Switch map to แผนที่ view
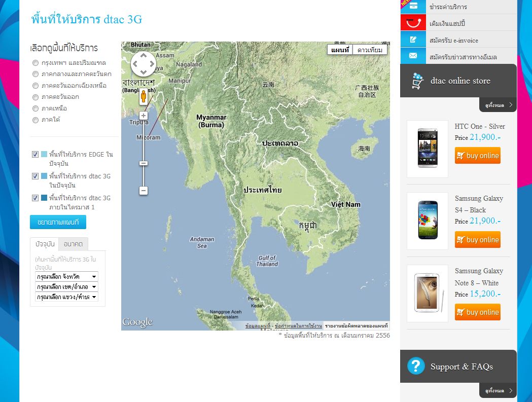Viewport: 532px width, 402px height. [x=340, y=50]
